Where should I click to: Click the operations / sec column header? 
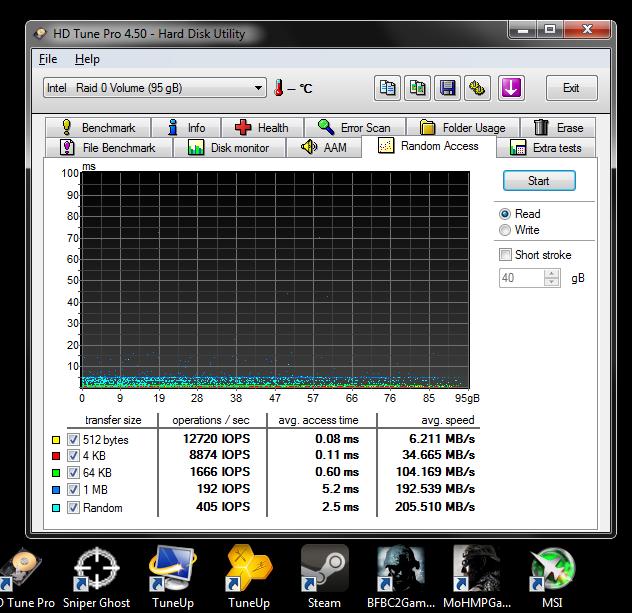click(x=211, y=420)
